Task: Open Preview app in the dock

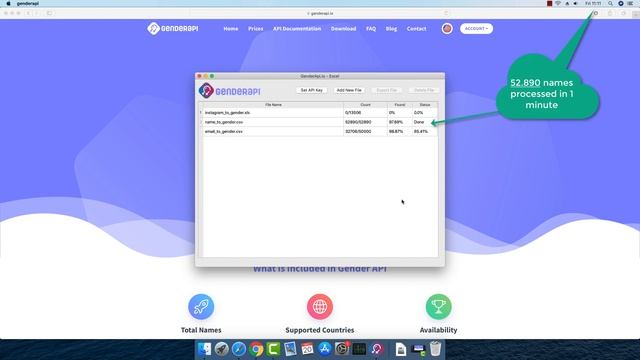Action: 290,349
